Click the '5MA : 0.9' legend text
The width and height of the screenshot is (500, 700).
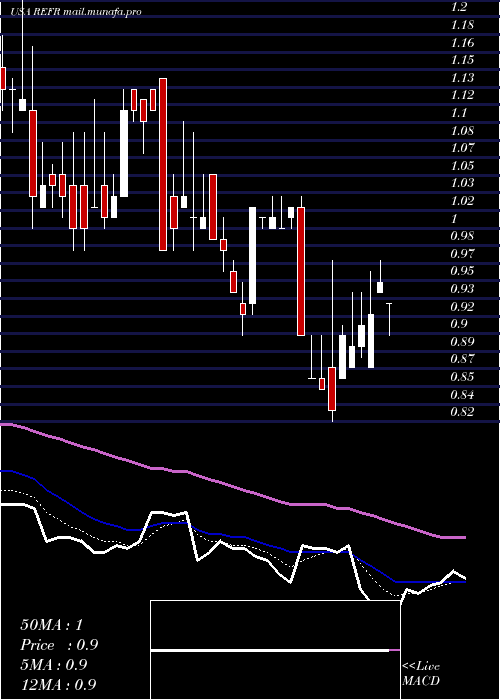(55, 665)
